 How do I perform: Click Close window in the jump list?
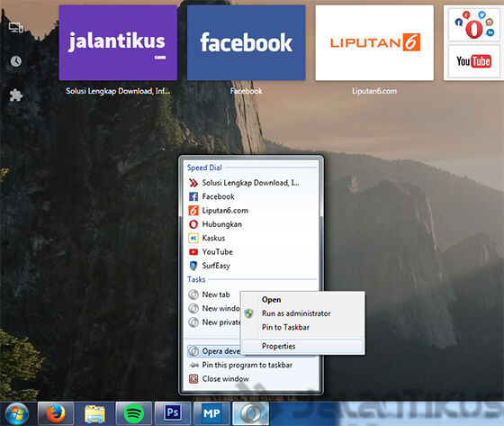pos(250,379)
